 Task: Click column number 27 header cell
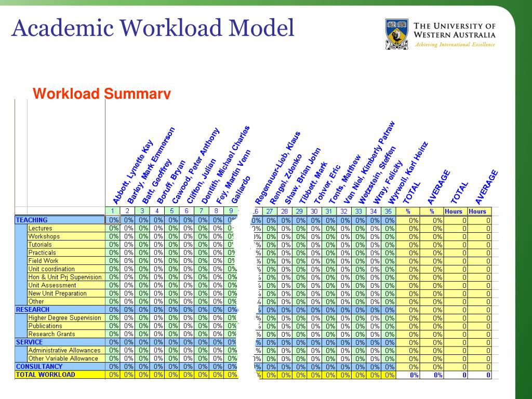270,211
